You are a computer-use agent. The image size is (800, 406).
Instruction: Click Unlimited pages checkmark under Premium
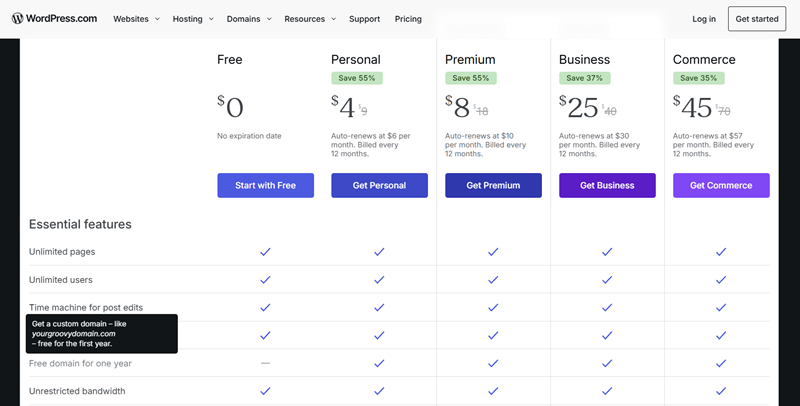pyautogui.click(x=493, y=251)
